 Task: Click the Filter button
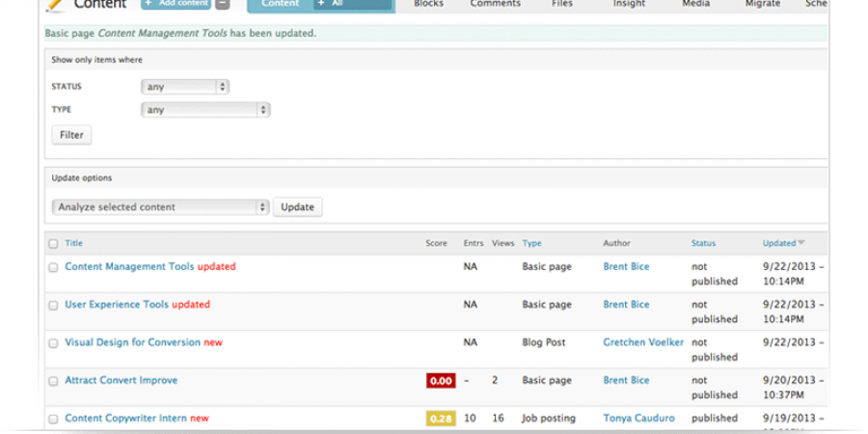click(x=71, y=135)
